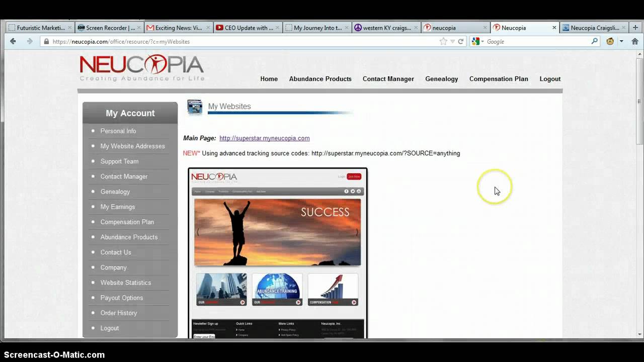Image resolution: width=644 pixels, height=362 pixels.
Task: Open Compensation Plan in top navigation
Action: click(499, 79)
